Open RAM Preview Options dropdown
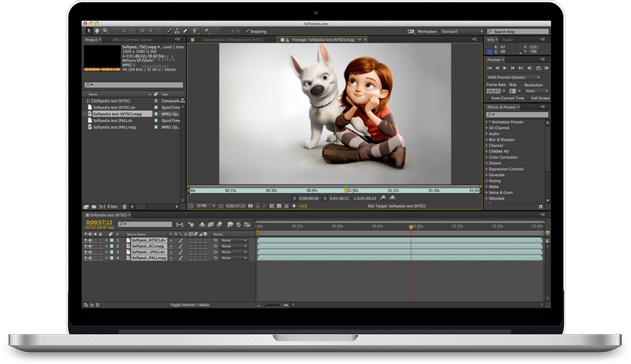Viewport: 631px width, 364px height. (x=514, y=78)
